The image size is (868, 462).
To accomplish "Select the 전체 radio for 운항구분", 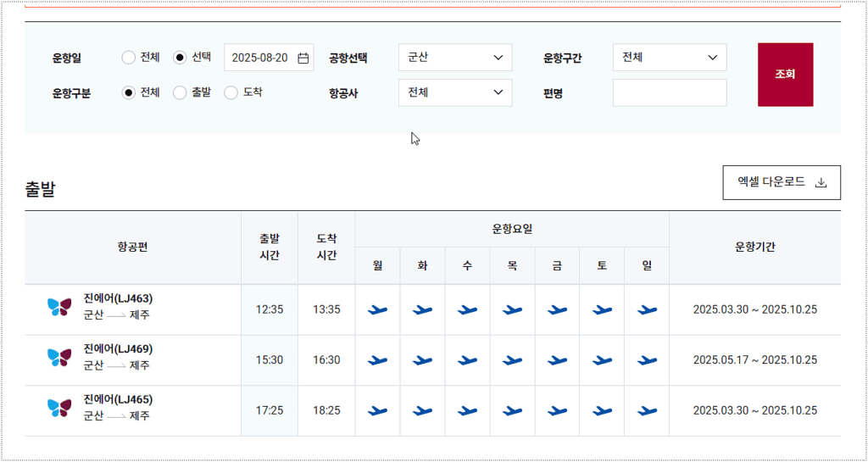I will click(x=129, y=93).
